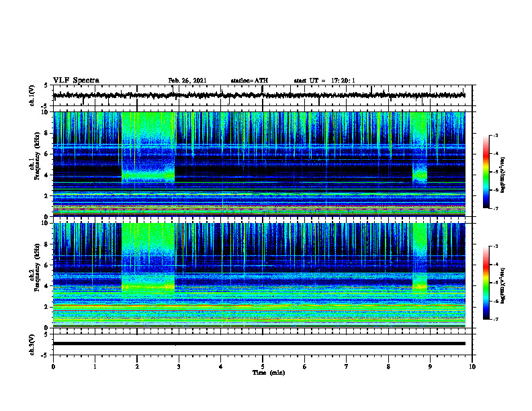The height and width of the screenshot is (411, 532).
Task: Click the time axis tick label "9"
Action: coord(430,367)
